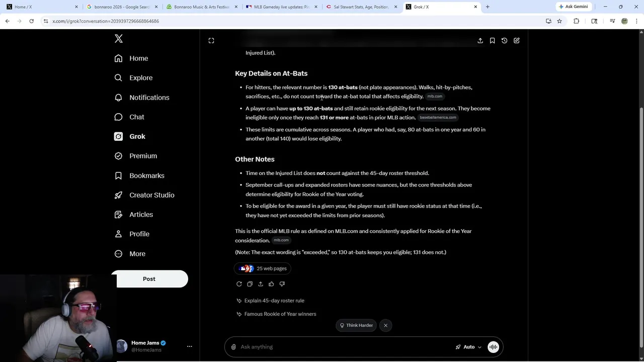The image size is (644, 362).
Task: Switch to Home / X browser tab
Action: (x=40, y=7)
